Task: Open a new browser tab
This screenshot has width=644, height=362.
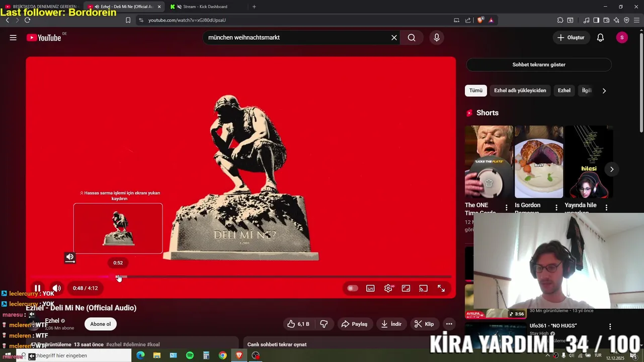Action: [254, 7]
